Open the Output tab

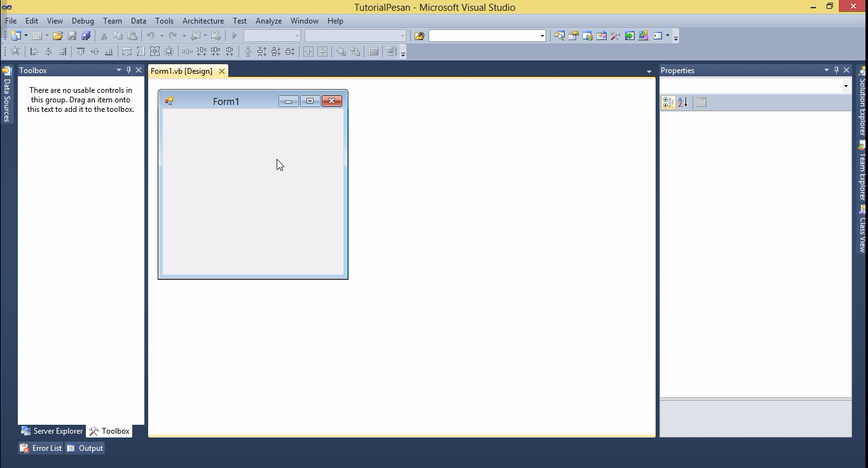[x=85, y=448]
